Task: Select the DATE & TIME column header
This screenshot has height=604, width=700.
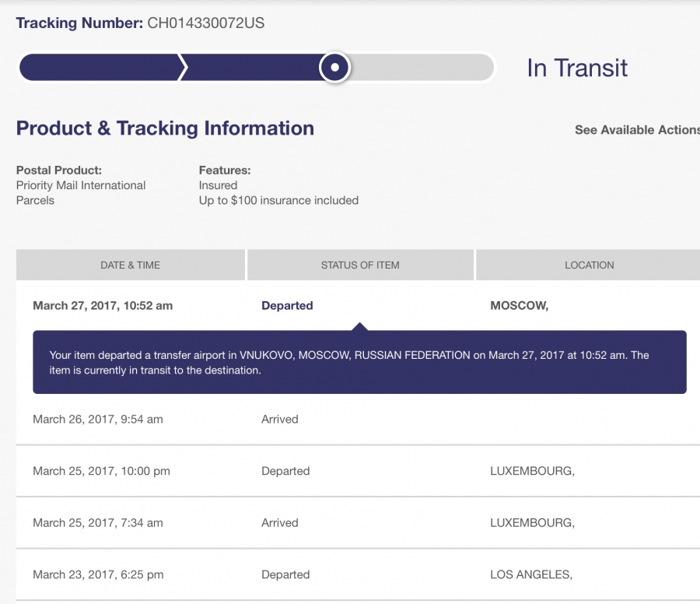Action: (x=131, y=265)
